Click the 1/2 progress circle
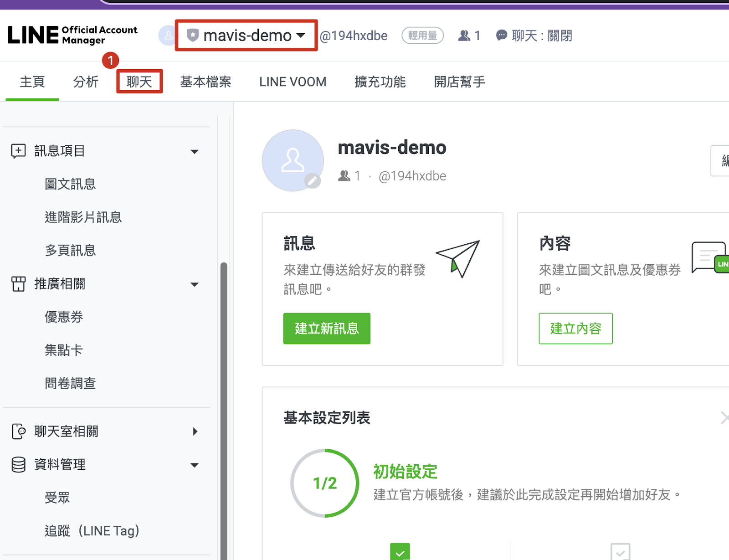 tap(325, 483)
